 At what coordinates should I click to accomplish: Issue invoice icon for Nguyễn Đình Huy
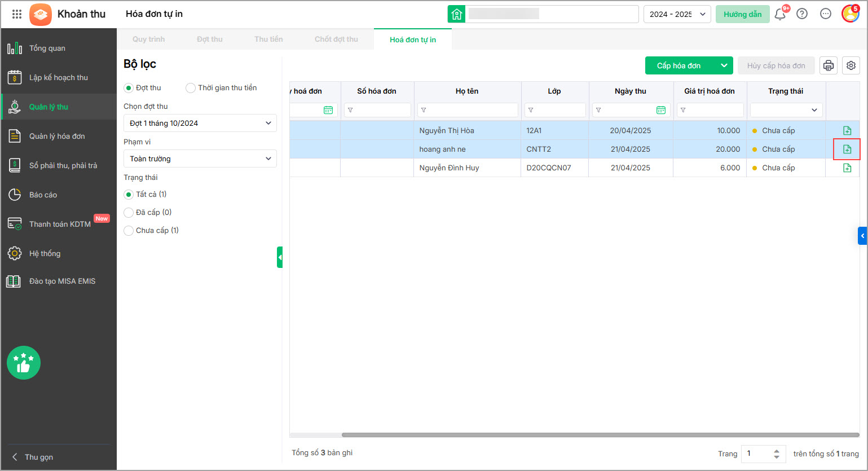847,168
